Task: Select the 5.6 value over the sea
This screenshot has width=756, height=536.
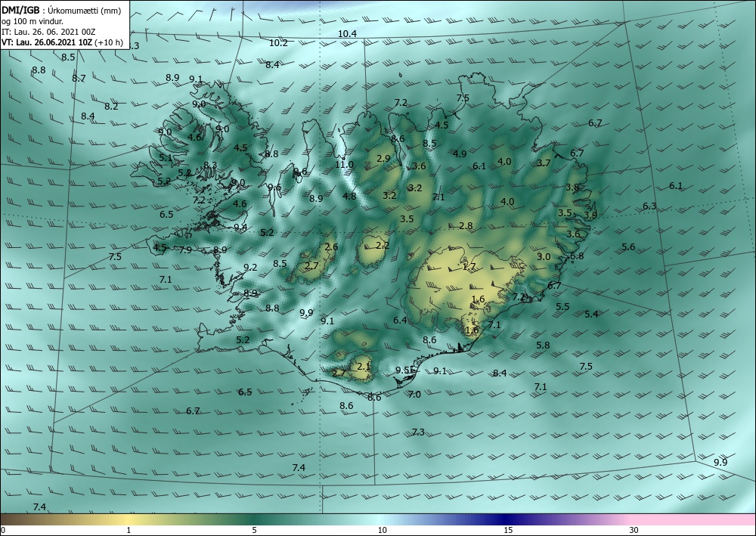Action: (628, 247)
